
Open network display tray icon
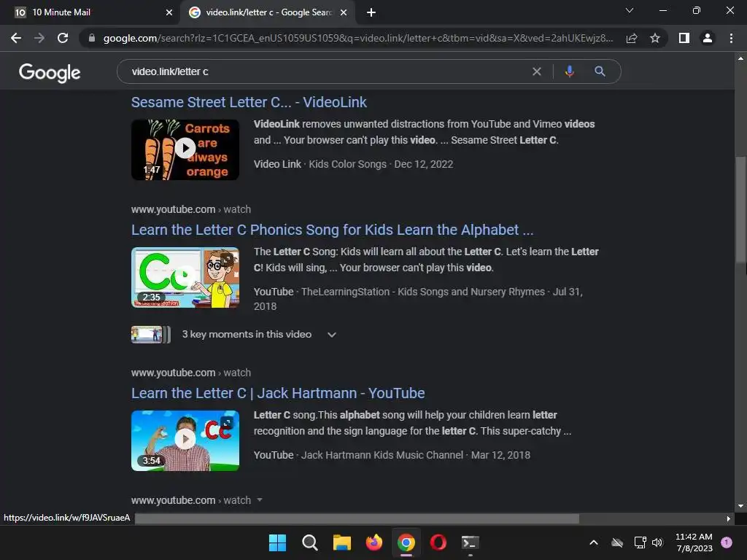point(640,542)
